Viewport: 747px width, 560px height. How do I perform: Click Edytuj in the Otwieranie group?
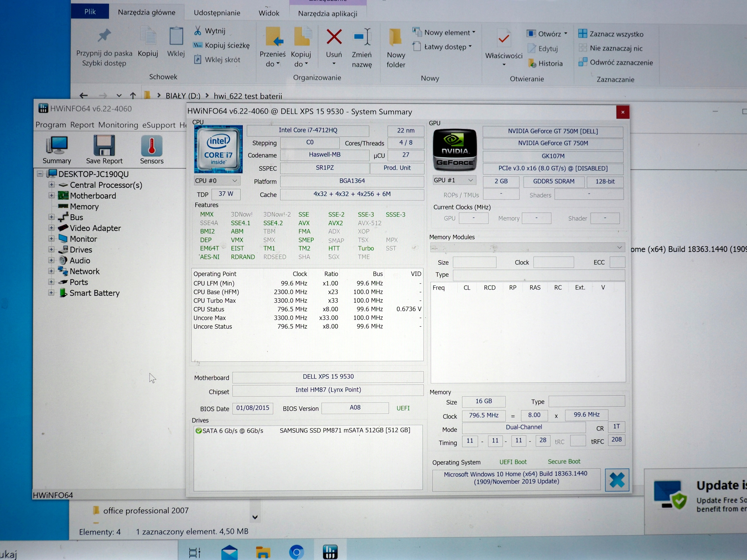point(543,49)
